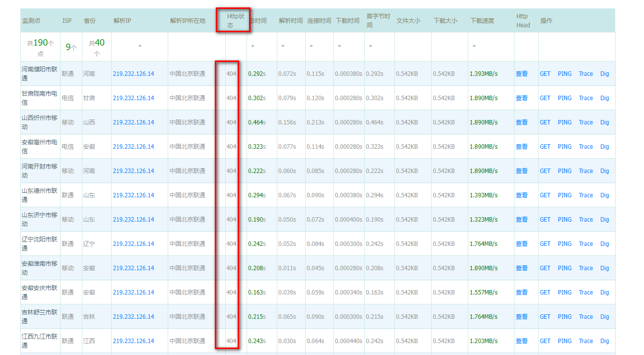644x355 pixels.
Task: Click the 解析IP column header
Action: coord(122,21)
